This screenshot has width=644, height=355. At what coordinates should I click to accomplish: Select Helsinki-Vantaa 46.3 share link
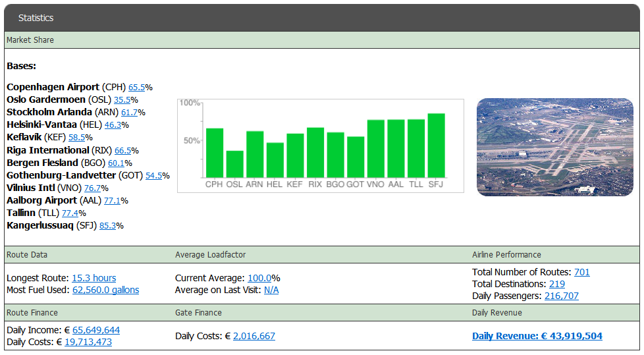(113, 125)
